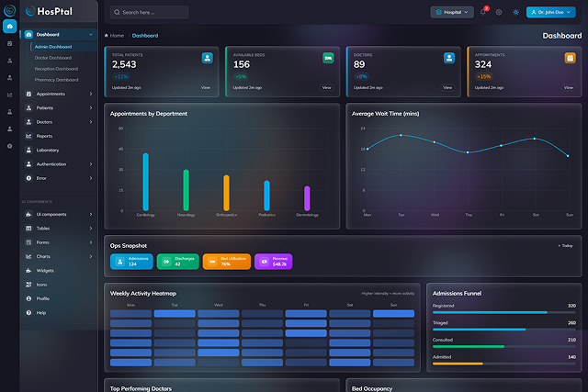Click View on the Total Patients card
The image size is (588, 392).
pos(206,88)
